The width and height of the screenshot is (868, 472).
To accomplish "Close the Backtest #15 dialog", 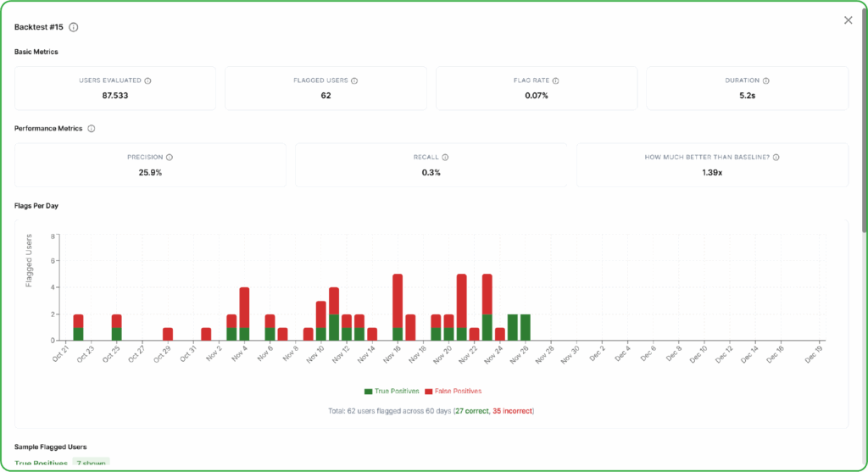I will tap(848, 20).
